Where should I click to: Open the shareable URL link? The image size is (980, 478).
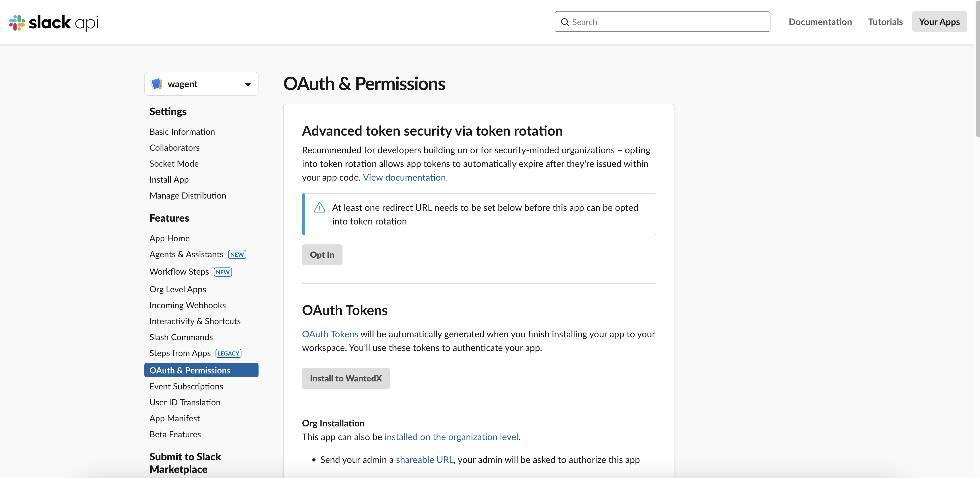coord(425,460)
